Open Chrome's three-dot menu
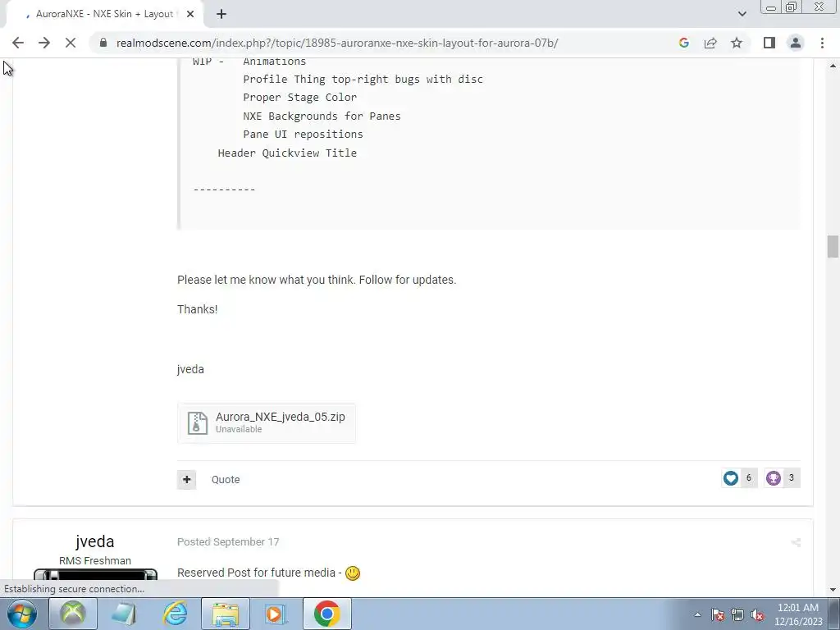840x630 pixels. pos(822,43)
